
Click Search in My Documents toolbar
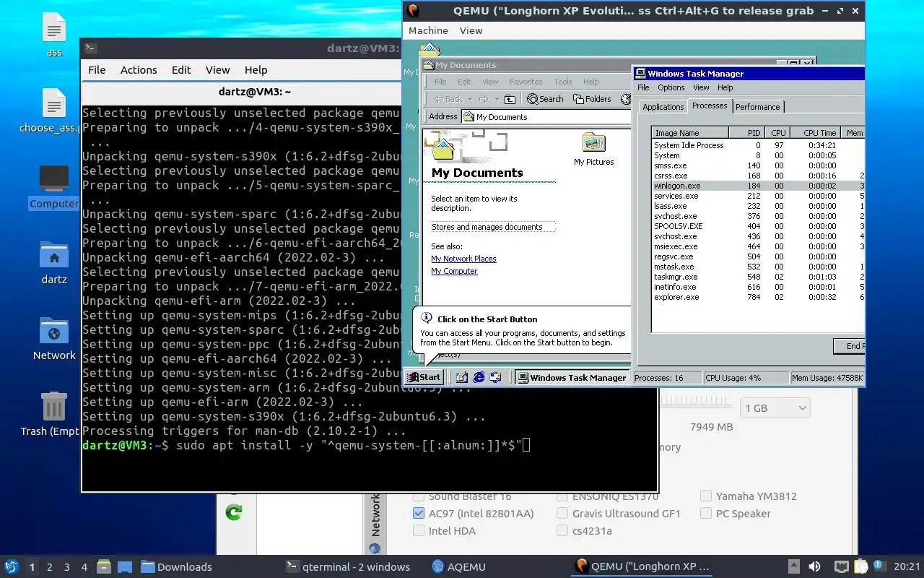click(x=545, y=99)
